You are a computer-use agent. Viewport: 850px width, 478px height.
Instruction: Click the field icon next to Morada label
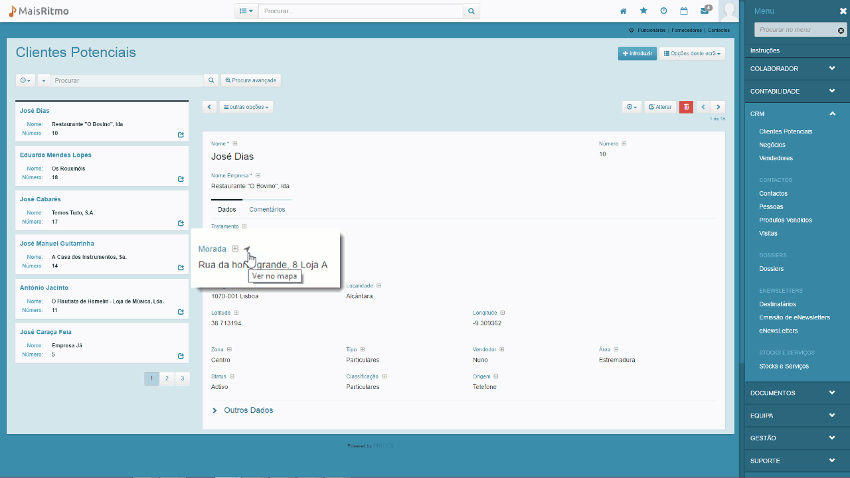235,249
